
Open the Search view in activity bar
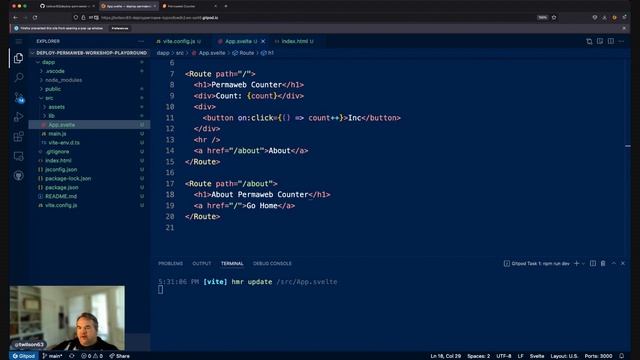coord(18,77)
